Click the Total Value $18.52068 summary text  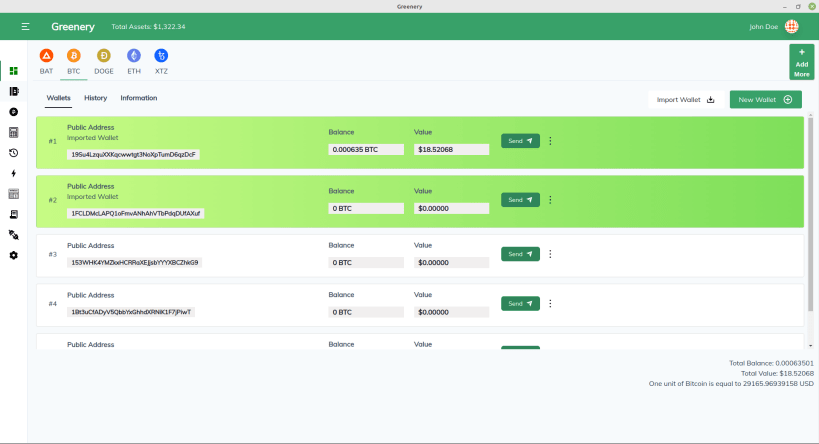tap(777, 373)
